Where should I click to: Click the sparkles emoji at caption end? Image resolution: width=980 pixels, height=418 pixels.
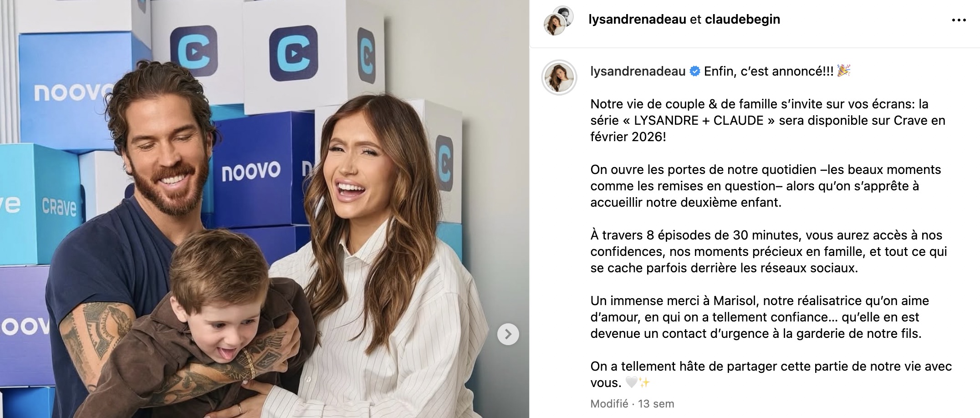click(644, 383)
